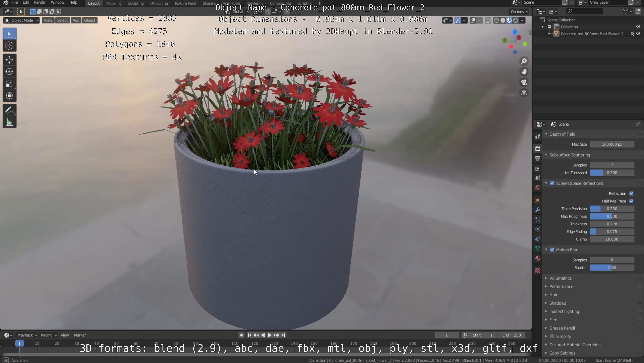Open Object properties orange square icon
644x363 pixels.
click(538, 200)
